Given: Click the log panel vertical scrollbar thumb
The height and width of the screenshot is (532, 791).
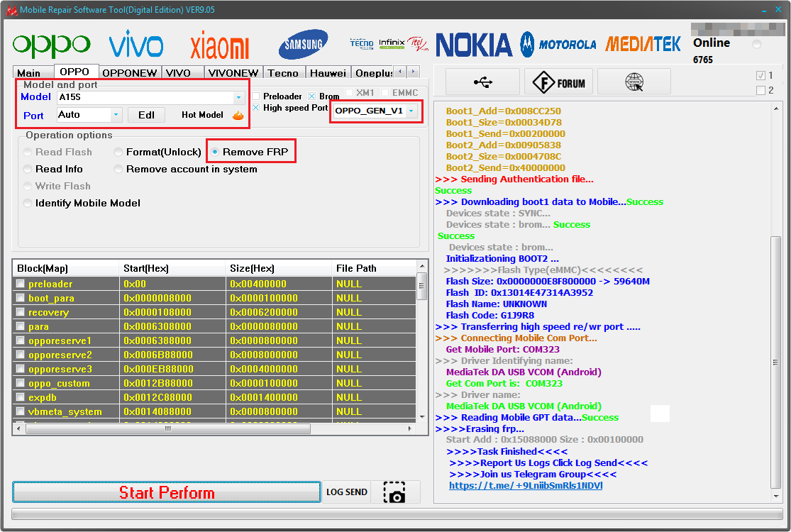Looking at the screenshot, I should click(x=776, y=362).
